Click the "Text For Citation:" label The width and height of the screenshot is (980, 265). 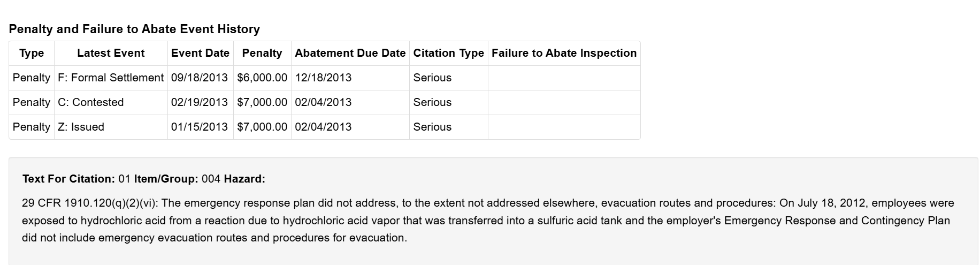tap(68, 179)
